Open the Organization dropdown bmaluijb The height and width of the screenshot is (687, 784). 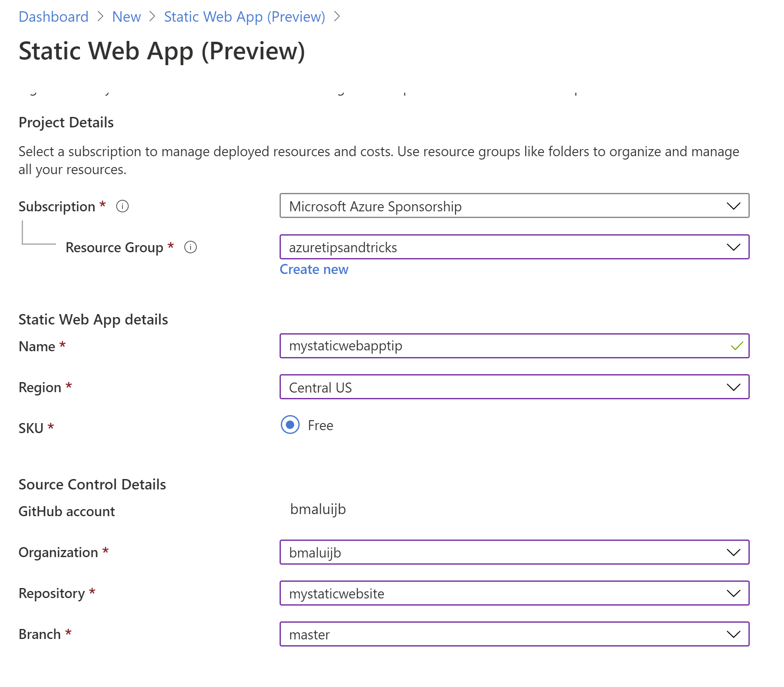pos(514,553)
